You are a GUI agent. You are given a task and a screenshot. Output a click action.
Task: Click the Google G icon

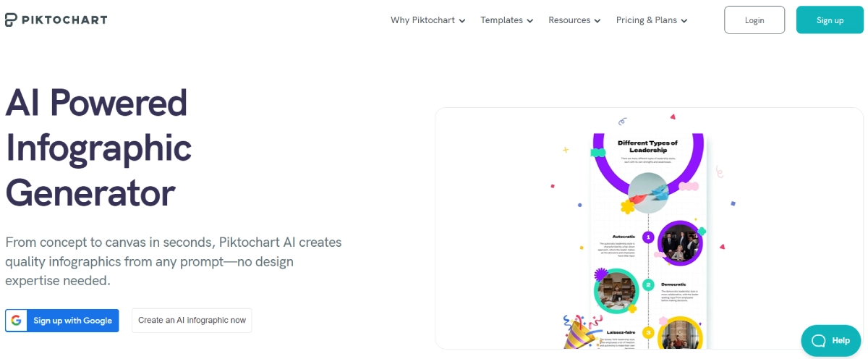click(17, 321)
